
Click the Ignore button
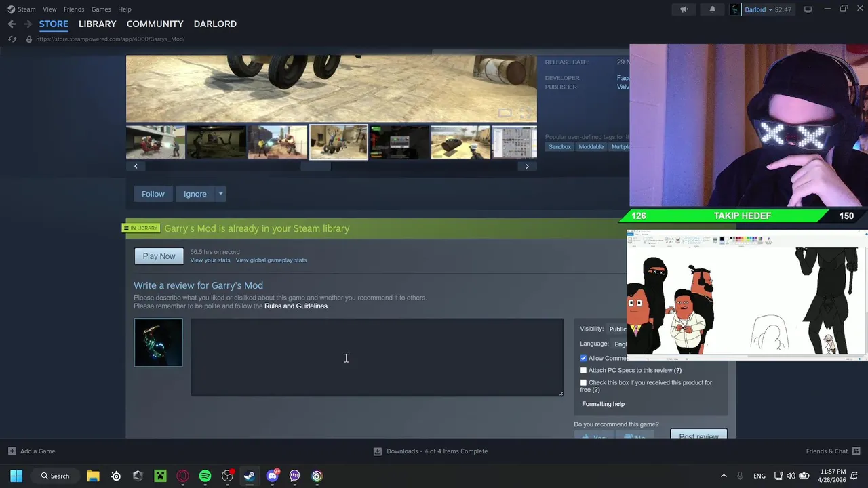point(195,194)
